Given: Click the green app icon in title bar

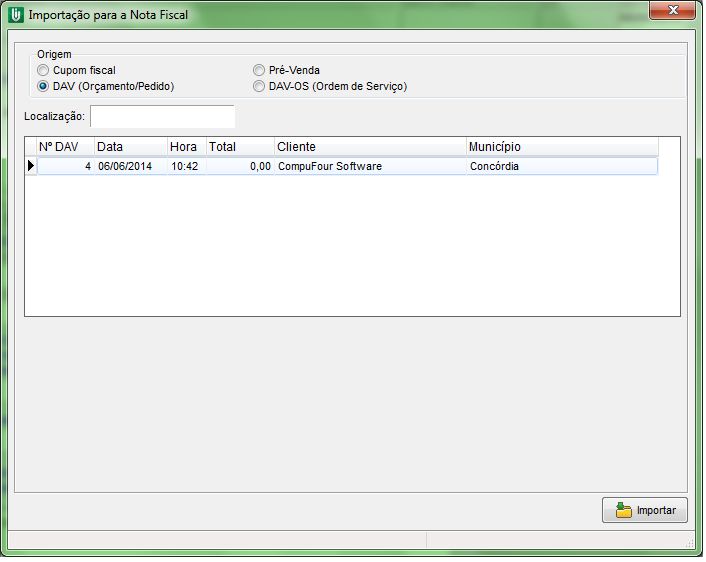Looking at the screenshot, I should 15,15.
